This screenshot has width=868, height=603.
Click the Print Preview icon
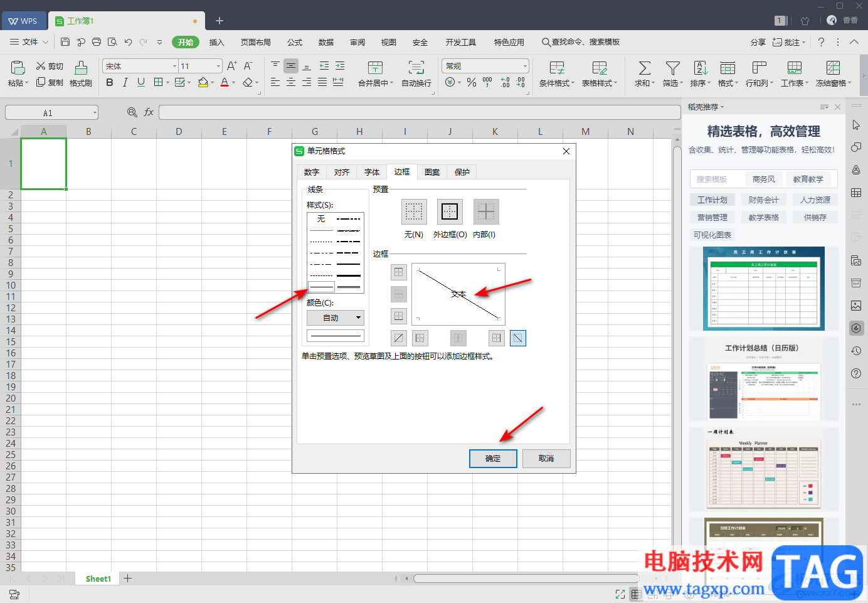[112, 42]
